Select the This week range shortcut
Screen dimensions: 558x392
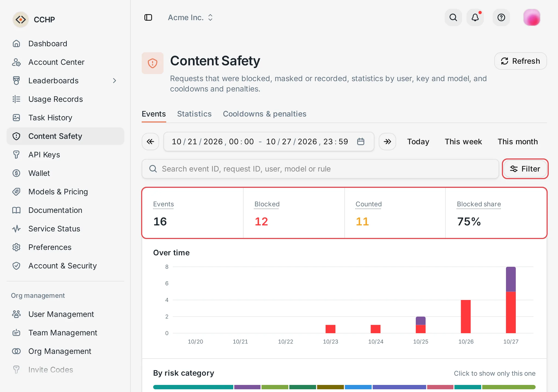coord(463,142)
